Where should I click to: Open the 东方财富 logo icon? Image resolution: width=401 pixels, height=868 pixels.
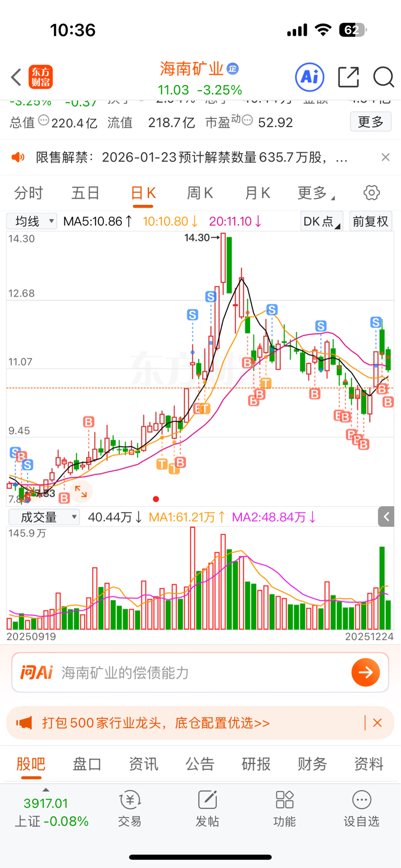point(41,77)
